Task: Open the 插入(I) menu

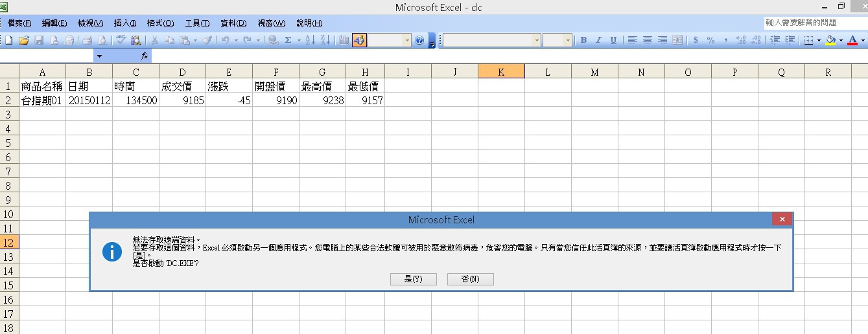Action: 125,23
